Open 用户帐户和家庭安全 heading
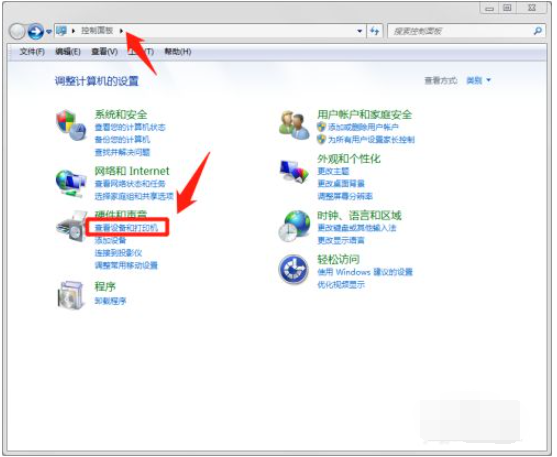Image resolution: width=557 pixels, height=457 pixels. pos(364,114)
